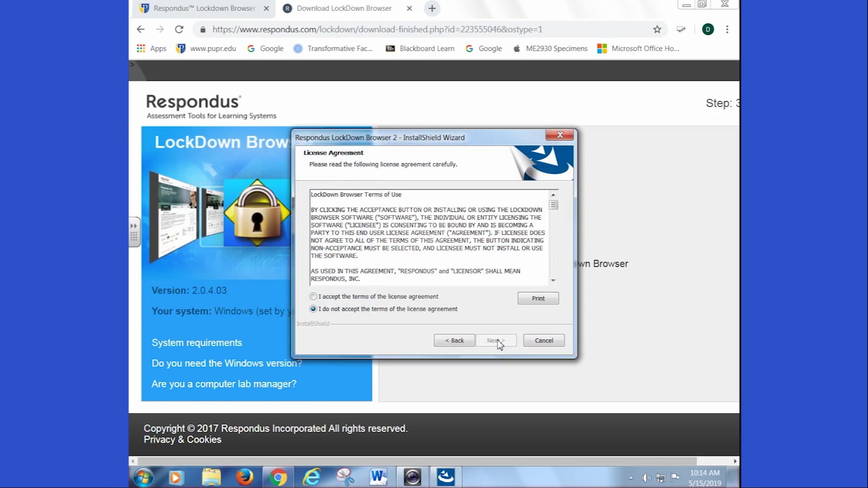Image resolution: width=868 pixels, height=488 pixels.
Task: Open Microsoft Word from the taskbar
Action: (x=378, y=477)
